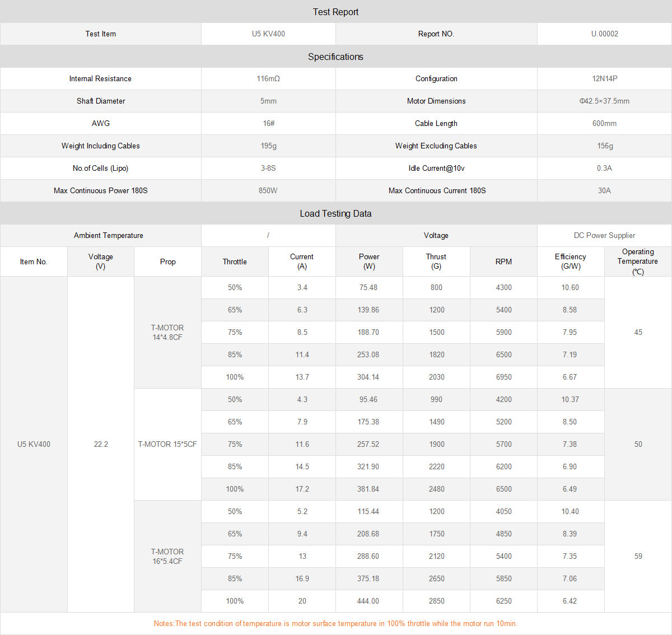The width and height of the screenshot is (672, 635).
Task: Select internal resistance value '116mΩ'
Action: [268, 78]
